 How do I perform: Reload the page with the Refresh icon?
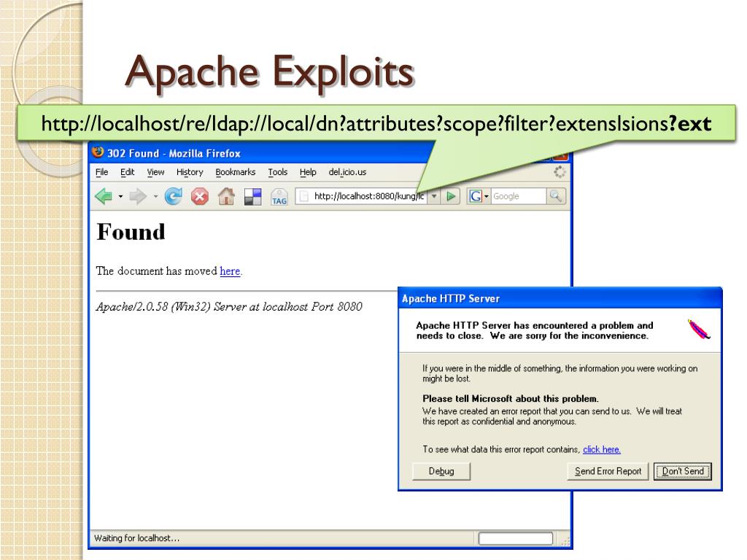tap(174, 196)
